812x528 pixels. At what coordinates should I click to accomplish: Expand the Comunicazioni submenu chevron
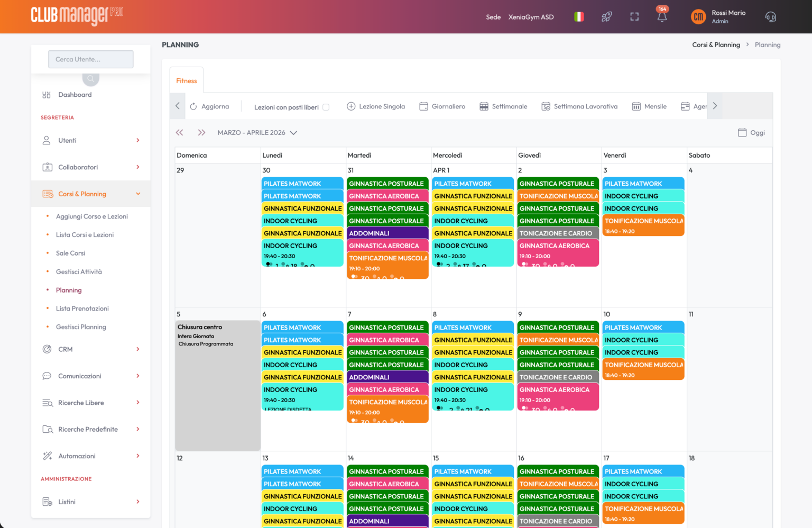click(138, 376)
